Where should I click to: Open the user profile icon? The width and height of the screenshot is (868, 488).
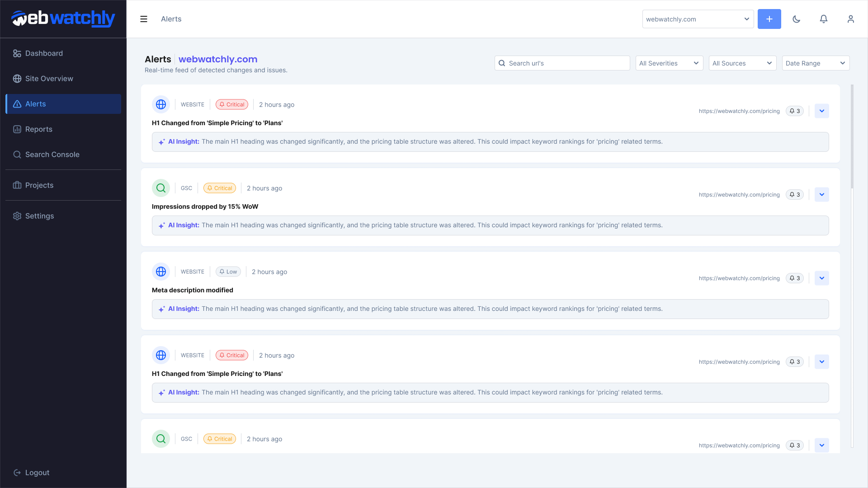click(x=851, y=19)
